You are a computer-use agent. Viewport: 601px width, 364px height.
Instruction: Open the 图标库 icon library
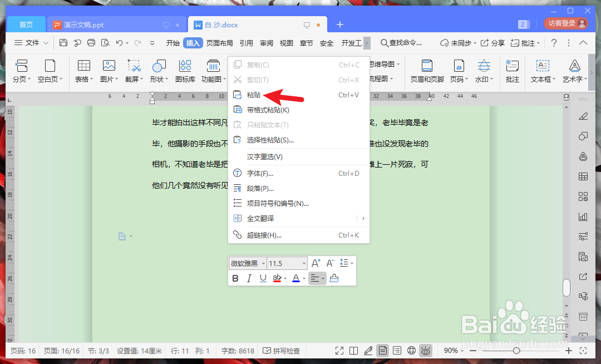click(185, 71)
